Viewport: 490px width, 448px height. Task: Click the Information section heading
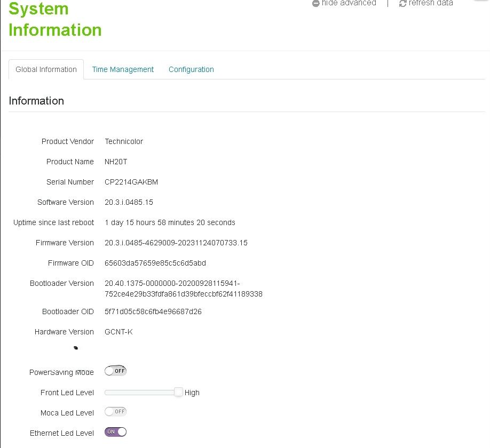(36, 101)
